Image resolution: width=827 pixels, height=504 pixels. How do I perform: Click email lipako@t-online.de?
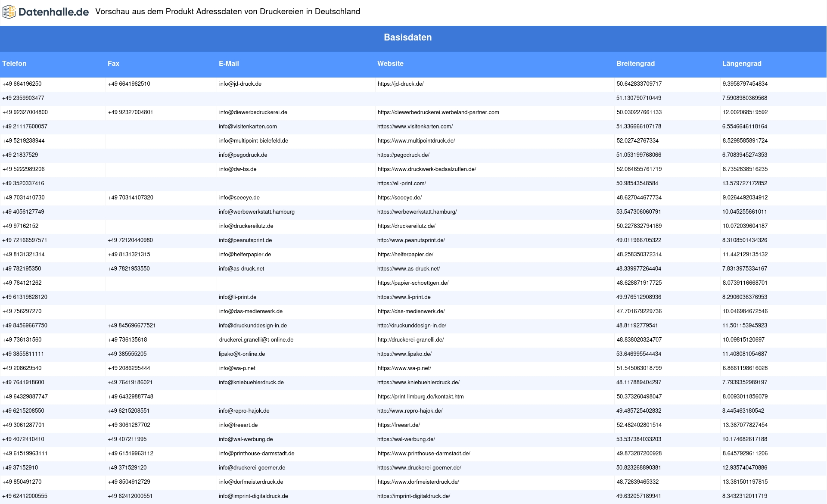pyautogui.click(x=242, y=354)
